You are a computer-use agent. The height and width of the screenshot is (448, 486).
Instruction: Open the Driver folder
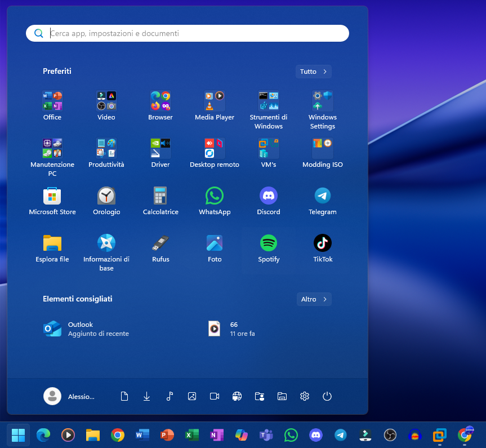[x=160, y=153]
